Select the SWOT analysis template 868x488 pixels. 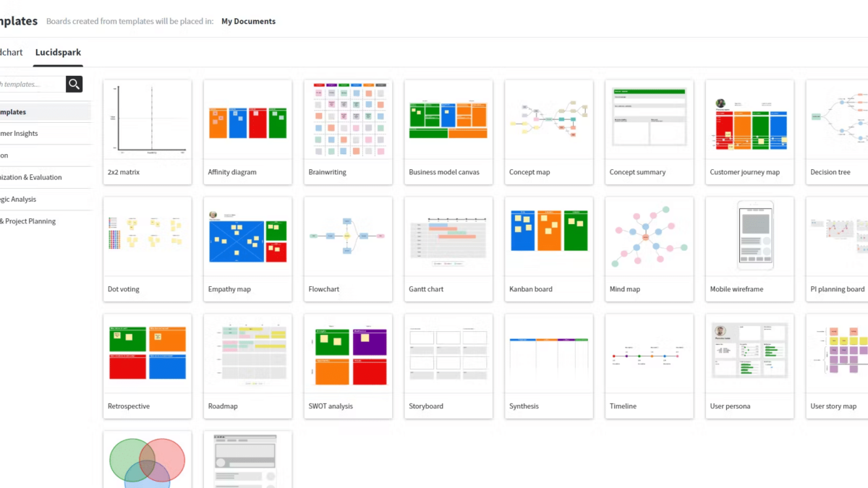pyautogui.click(x=348, y=366)
